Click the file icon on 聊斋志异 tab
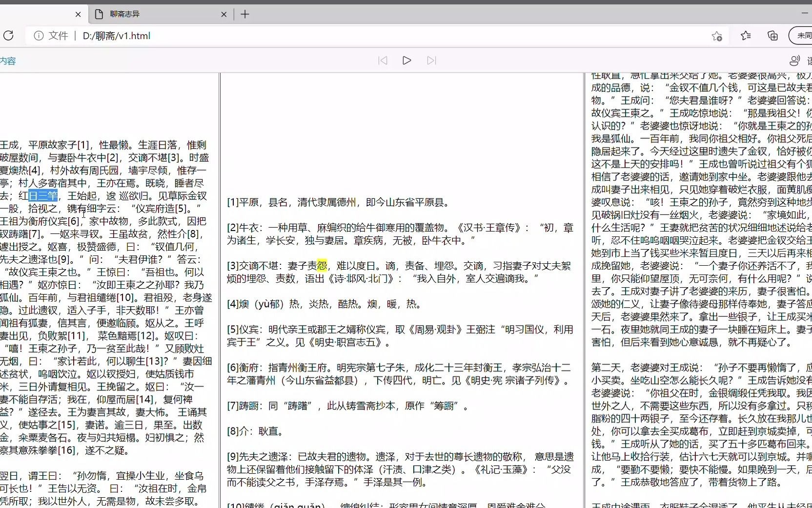Viewport: 812px width, 508px height. (99, 14)
